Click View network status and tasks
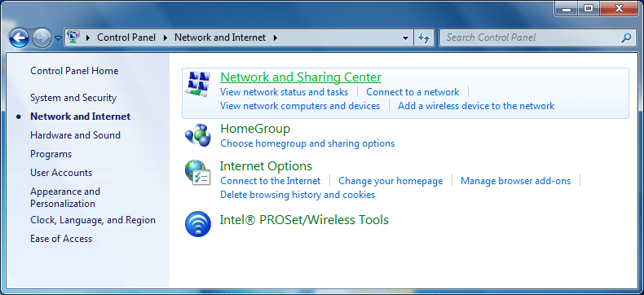This screenshot has width=644, height=295. 285,92
